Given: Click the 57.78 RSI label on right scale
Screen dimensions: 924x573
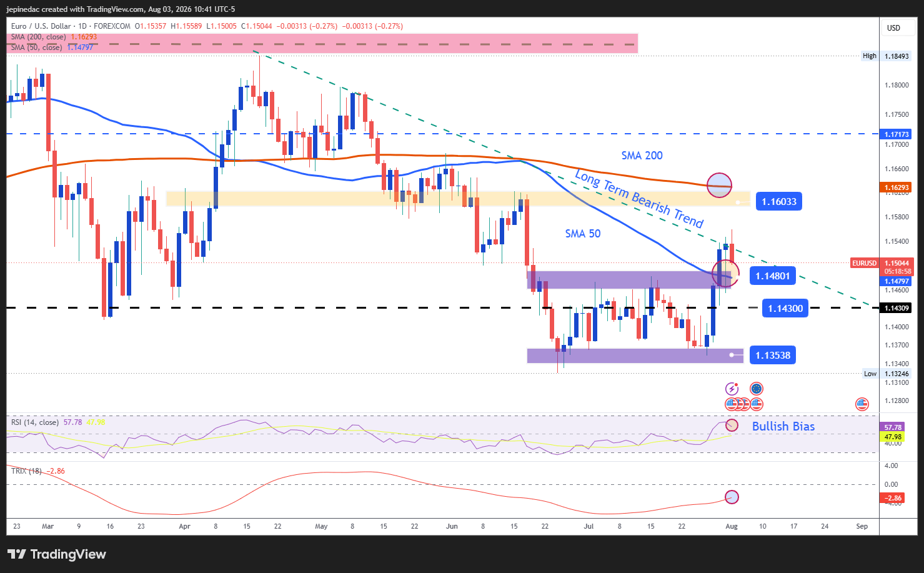Looking at the screenshot, I should [893, 428].
